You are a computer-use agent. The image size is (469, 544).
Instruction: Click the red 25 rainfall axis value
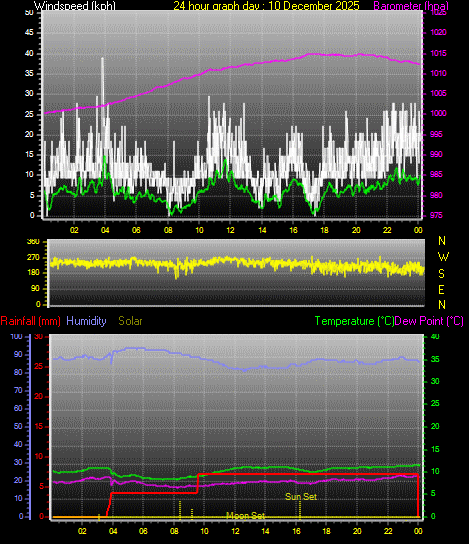pos(39,366)
